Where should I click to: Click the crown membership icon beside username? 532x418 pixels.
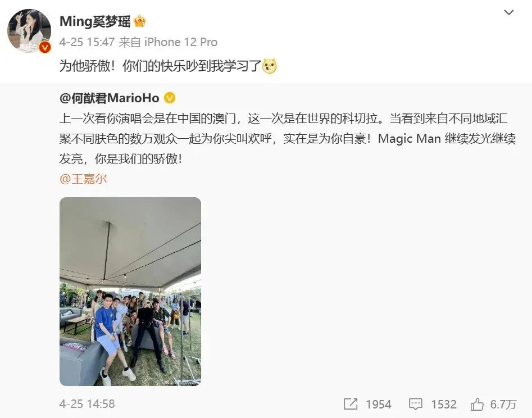(140, 21)
